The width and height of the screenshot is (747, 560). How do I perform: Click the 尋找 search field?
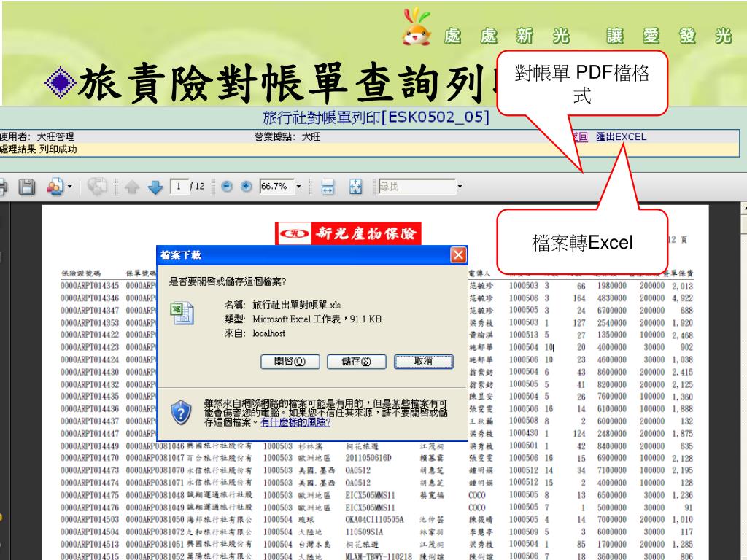[417, 187]
